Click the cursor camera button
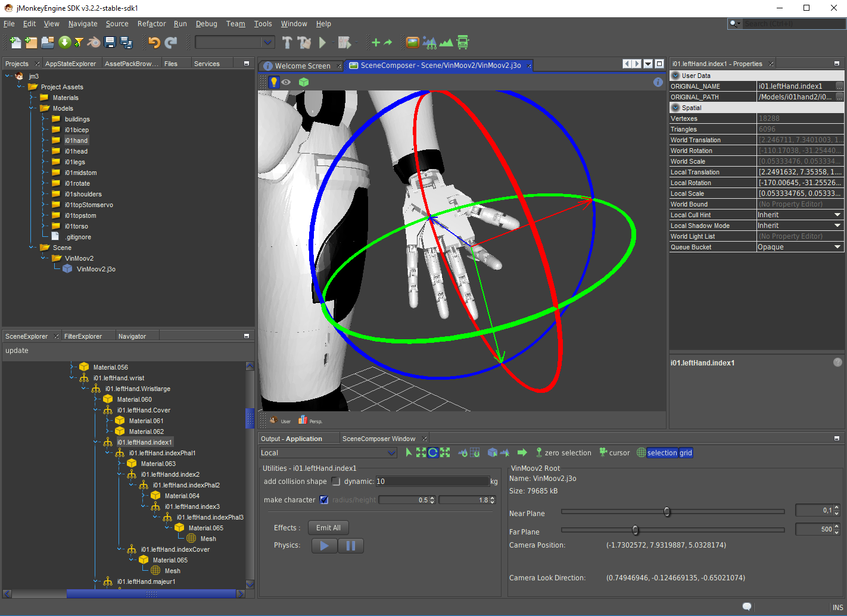The width and height of the screenshot is (847, 616). tap(614, 452)
